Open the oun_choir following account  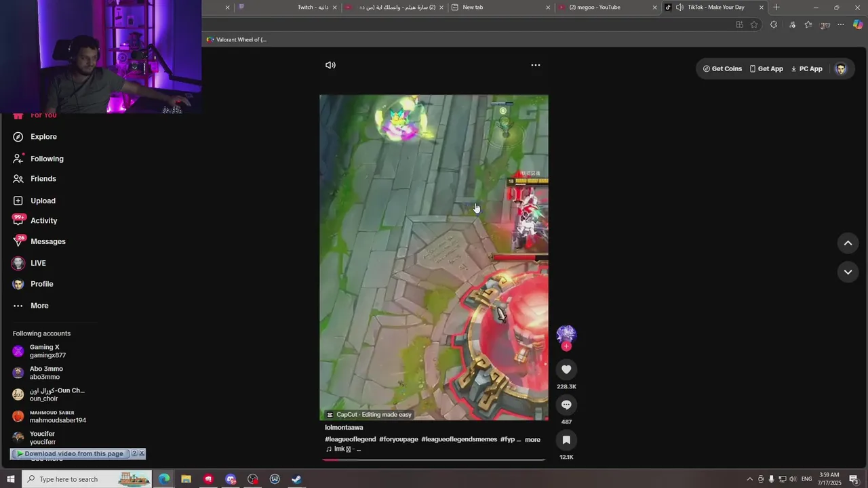49,394
